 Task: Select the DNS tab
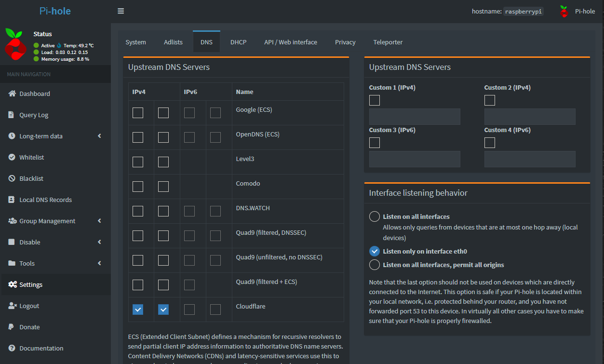click(206, 42)
